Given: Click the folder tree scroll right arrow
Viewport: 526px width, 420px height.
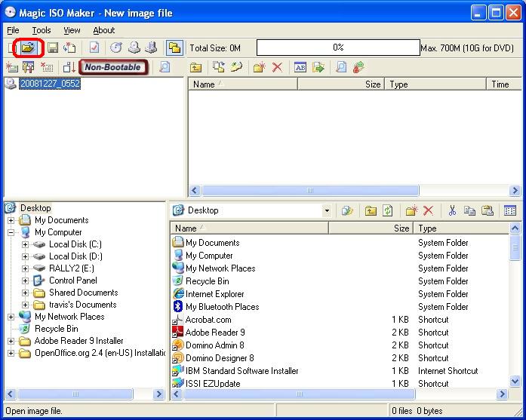Looking at the screenshot, I should [158, 394].
